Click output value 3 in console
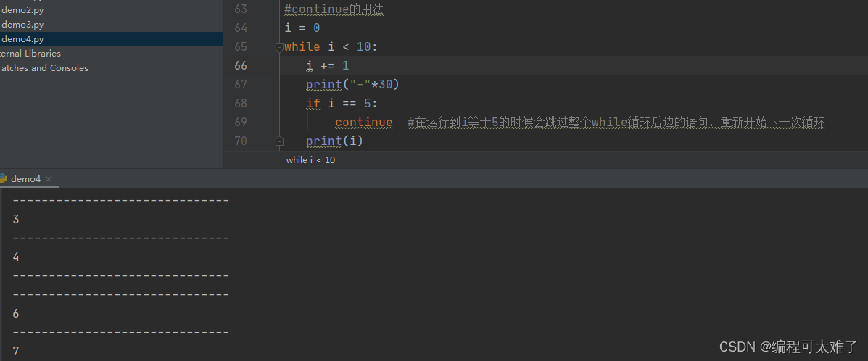The height and width of the screenshot is (361, 868). (15, 219)
